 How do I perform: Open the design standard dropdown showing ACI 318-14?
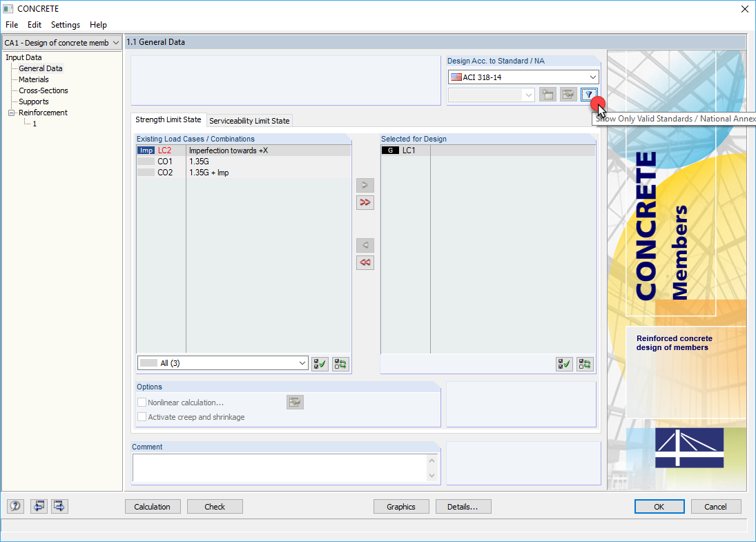[523, 76]
